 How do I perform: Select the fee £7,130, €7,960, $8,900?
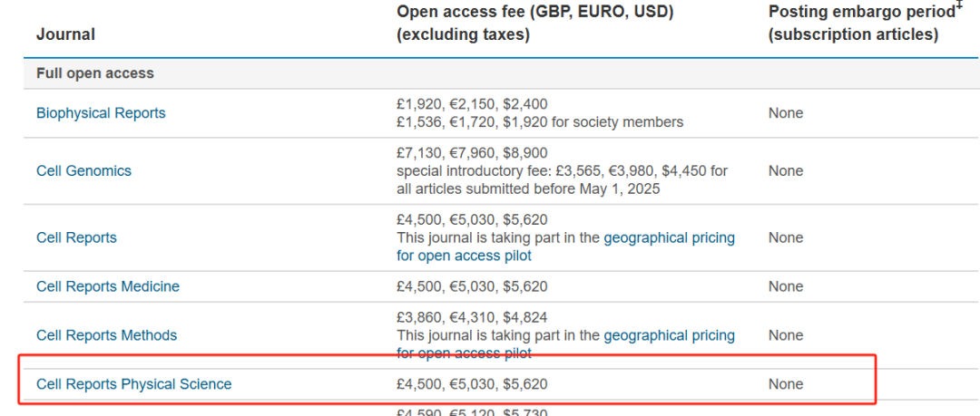[x=472, y=152]
